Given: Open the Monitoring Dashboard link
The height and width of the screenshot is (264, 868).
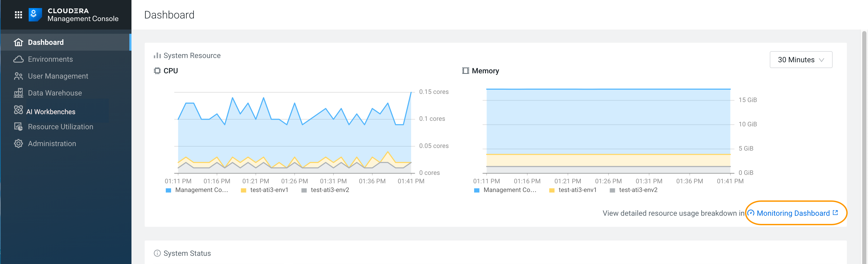Looking at the screenshot, I should click(793, 213).
